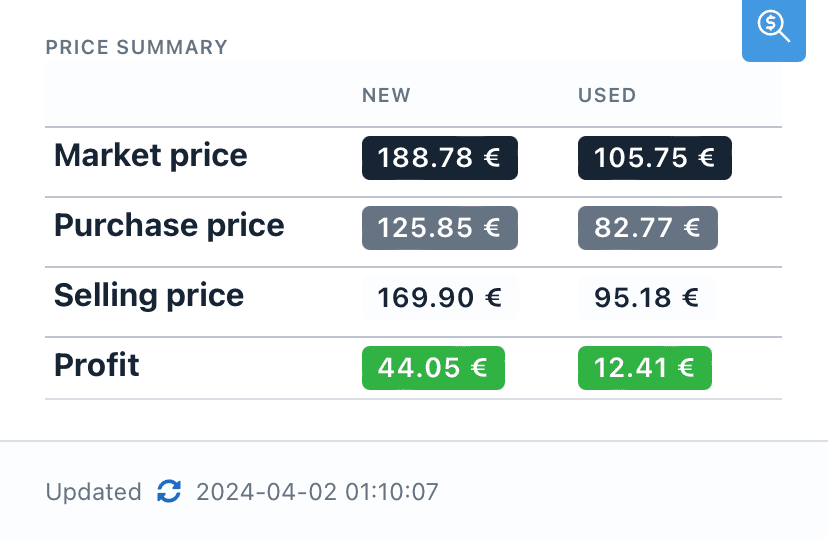Image resolution: width=828 pixels, height=538 pixels.
Task: Select the Profit row label
Action: click(x=97, y=365)
